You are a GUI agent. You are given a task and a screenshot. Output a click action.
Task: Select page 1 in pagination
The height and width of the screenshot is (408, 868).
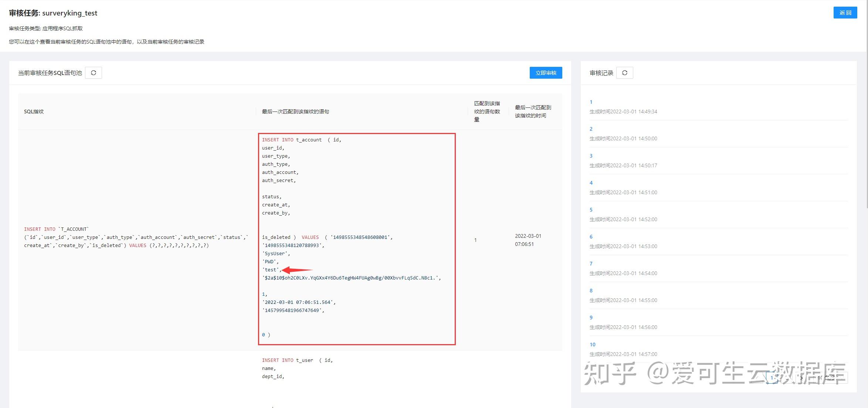point(772,377)
